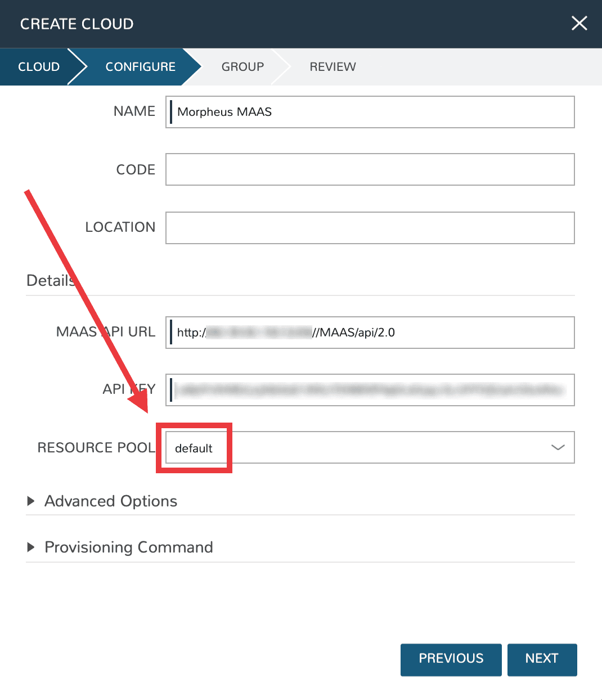Screen dimensions: 602x700
Task: Open the REVIEW step
Action: [333, 66]
